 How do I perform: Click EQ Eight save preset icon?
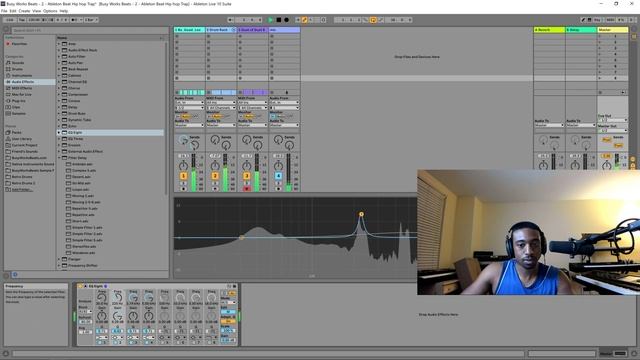point(234,286)
